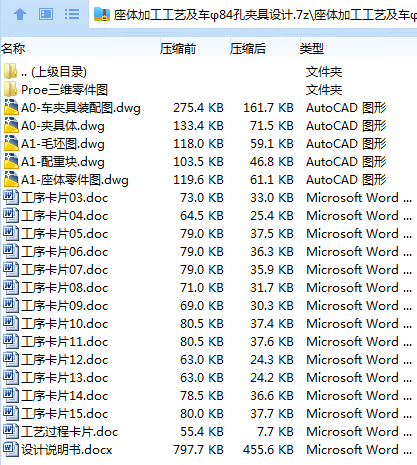This screenshot has height=465, width=417.
Task: Select file name 工序卡片04.doc
Action: point(65,216)
